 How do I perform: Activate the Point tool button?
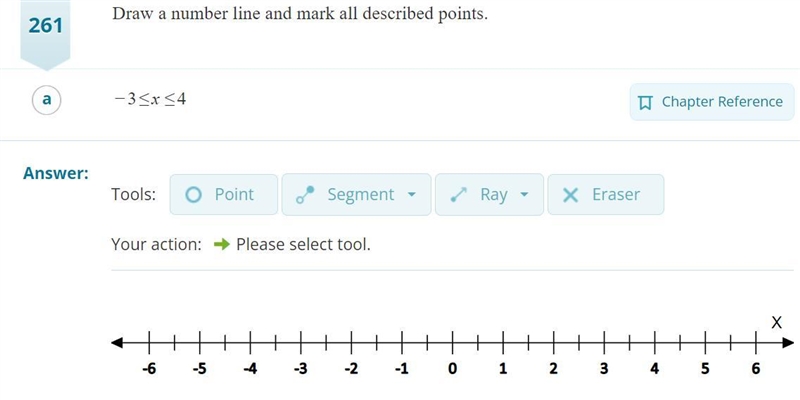coord(224,194)
